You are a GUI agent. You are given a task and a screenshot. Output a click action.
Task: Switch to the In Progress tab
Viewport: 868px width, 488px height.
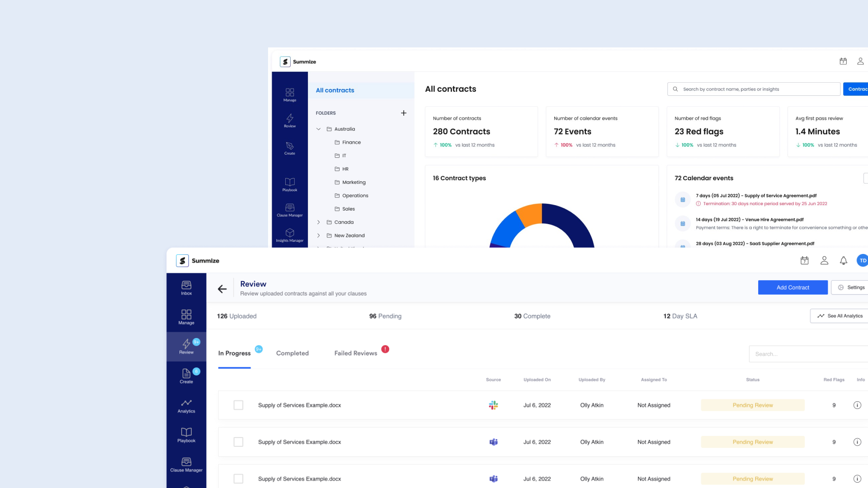(234, 353)
